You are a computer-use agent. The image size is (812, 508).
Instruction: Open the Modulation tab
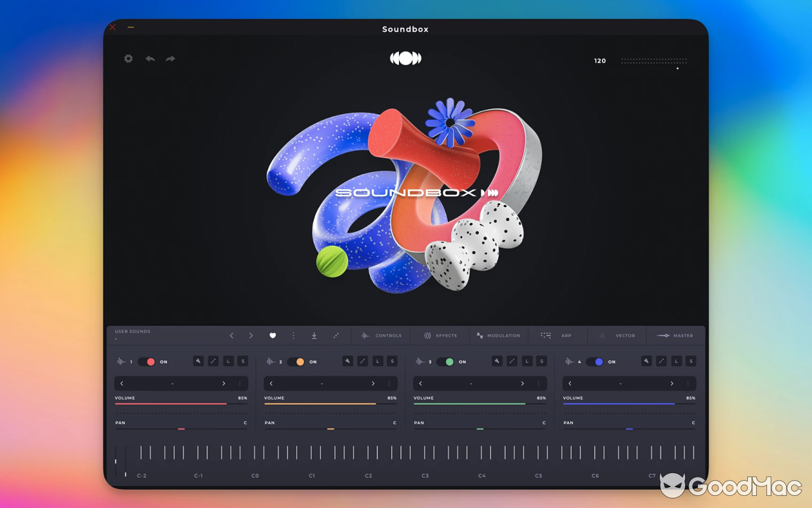(x=504, y=335)
